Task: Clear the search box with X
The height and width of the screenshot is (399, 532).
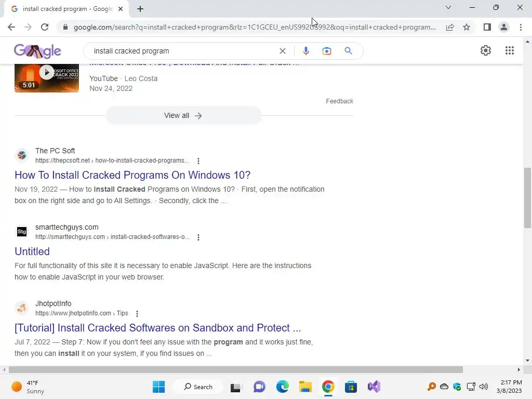Action: [x=282, y=51]
